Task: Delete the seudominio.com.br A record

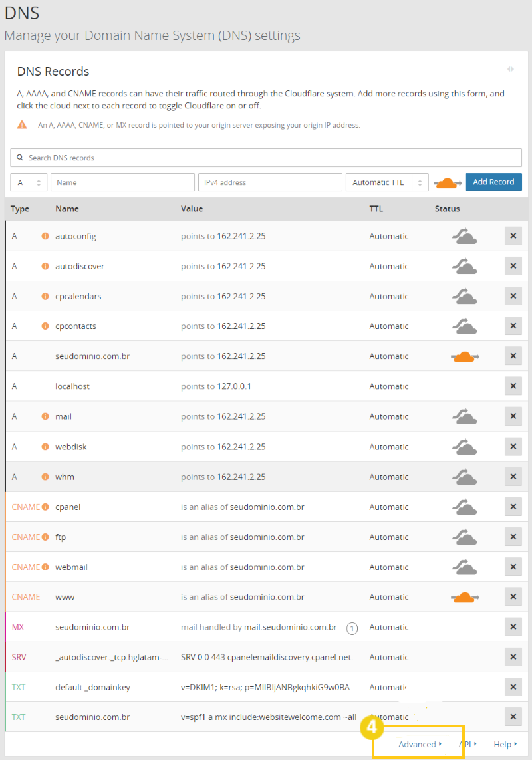Action: tap(513, 356)
